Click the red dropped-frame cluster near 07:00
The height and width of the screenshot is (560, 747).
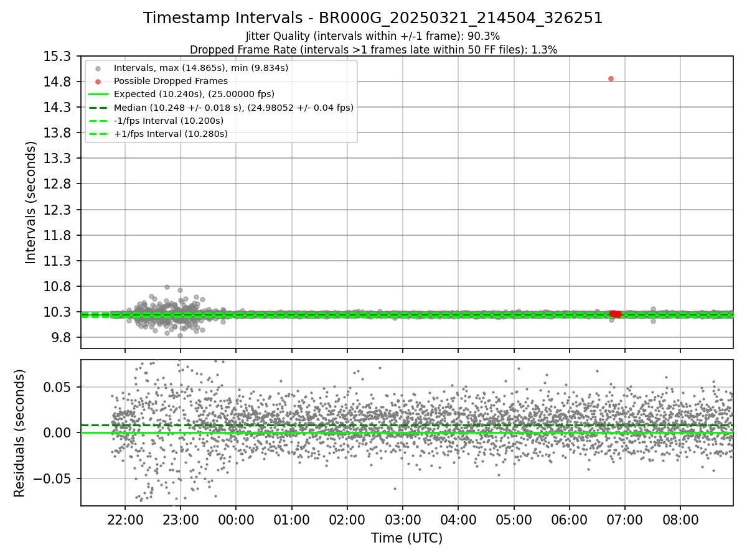(615, 314)
